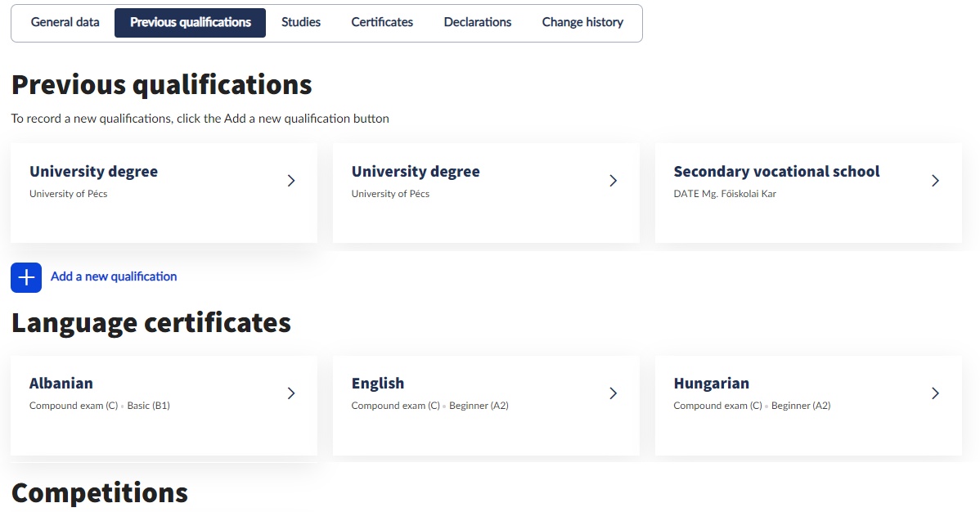
Task: Click the English certificate chevron arrow
Action: pyautogui.click(x=614, y=393)
